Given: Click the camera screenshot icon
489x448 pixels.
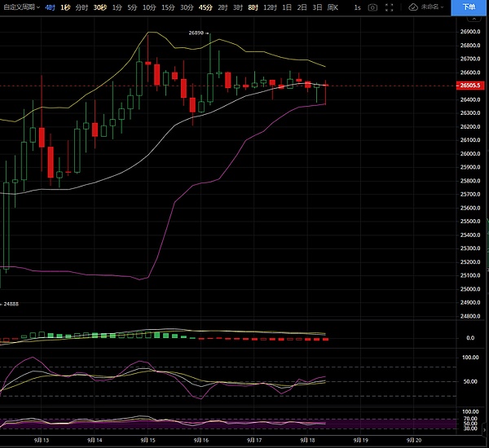Looking at the screenshot, I should 372,7.
